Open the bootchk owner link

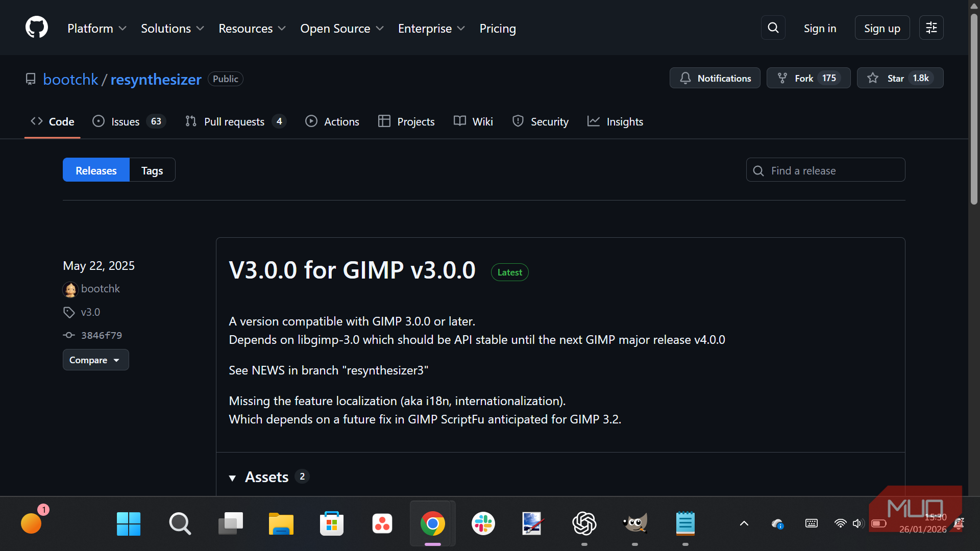(x=70, y=80)
